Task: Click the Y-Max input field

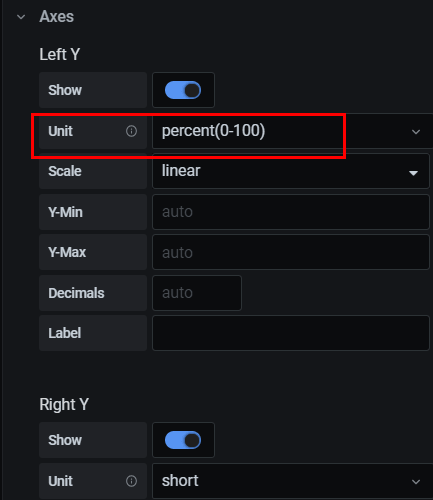Action: click(x=291, y=252)
